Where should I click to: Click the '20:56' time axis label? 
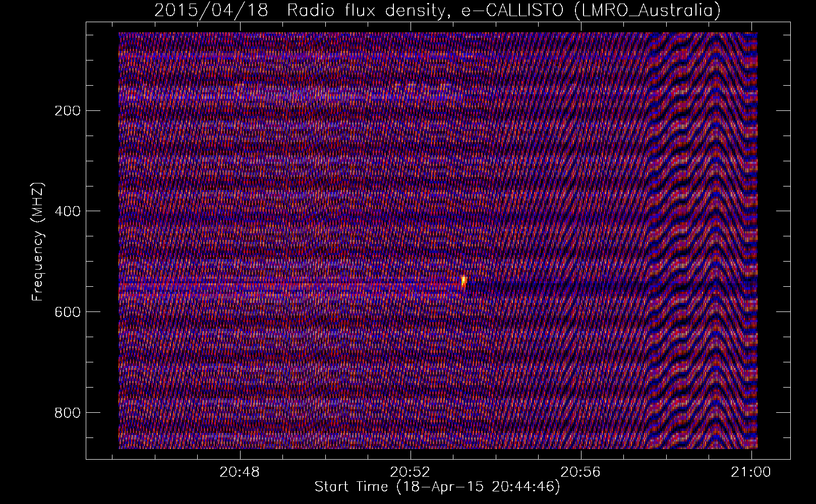pos(581,472)
